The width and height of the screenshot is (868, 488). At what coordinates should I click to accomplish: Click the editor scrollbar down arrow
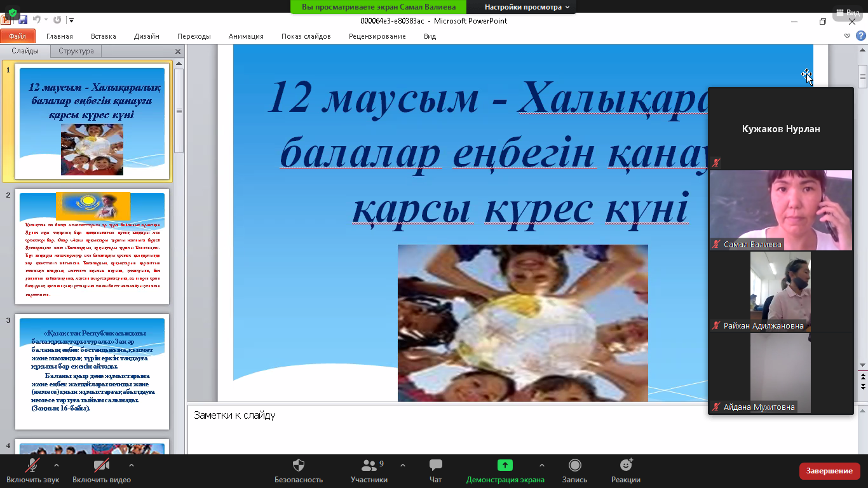click(x=862, y=365)
